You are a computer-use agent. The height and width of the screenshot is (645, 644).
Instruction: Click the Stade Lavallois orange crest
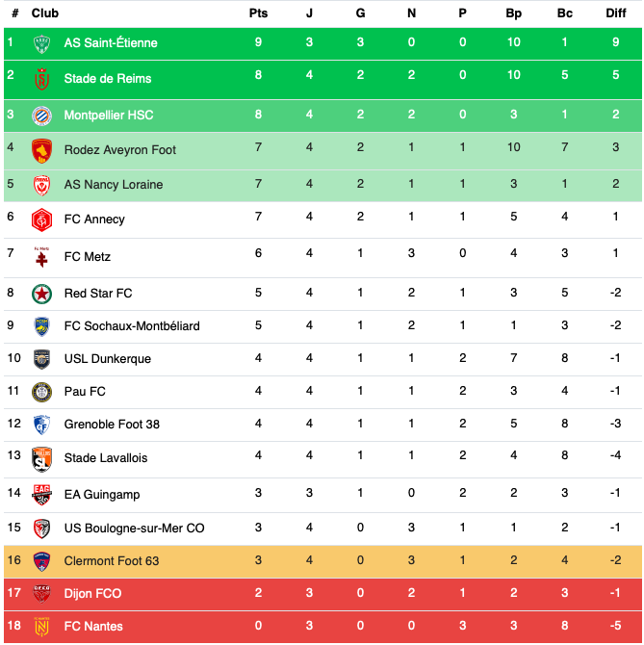(41, 459)
